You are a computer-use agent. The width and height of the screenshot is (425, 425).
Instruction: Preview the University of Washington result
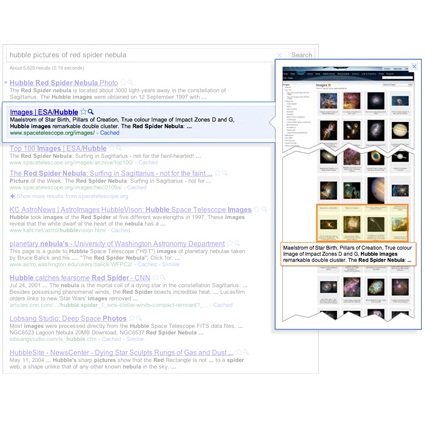pyautogui.click(x=237, y=243)
